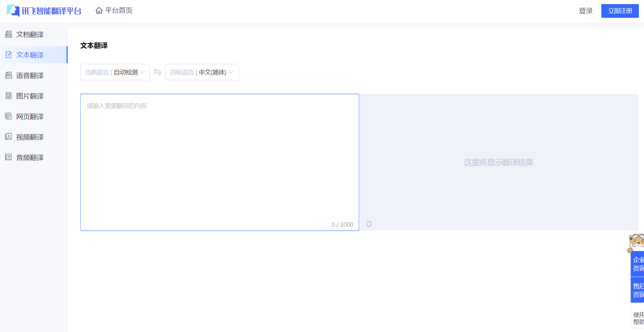The height and width of the screenshot is (332, 644).
Task: Select 文本翻译 in the sidebar
Action: tap(30, 55)
